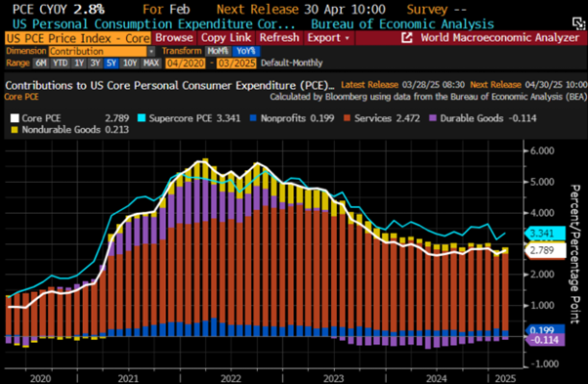Click the 2022 x-axis year label
This screenshot has width=588, height=384.
click(231, 378)
